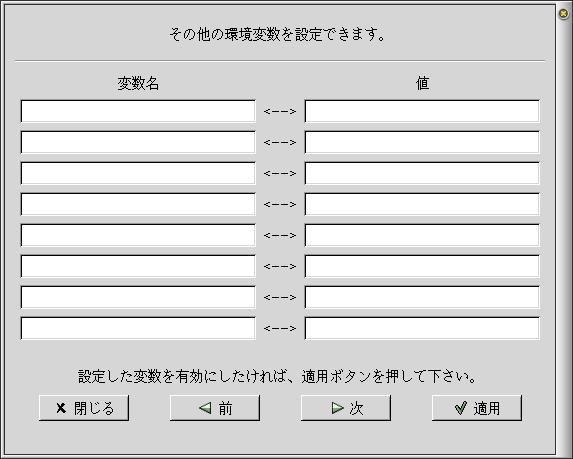Go back with the 前 button
Screen dimensions: 573x459
[x=215, y=408]
